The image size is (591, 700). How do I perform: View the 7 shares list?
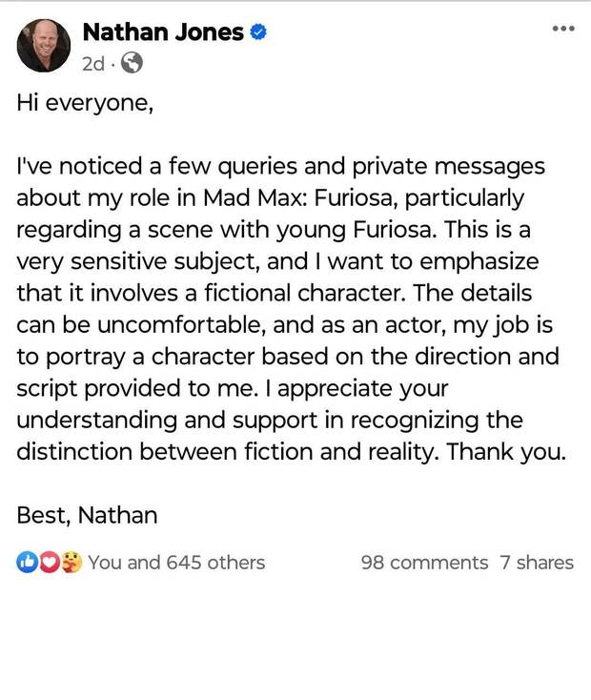[x=537, y=563]
